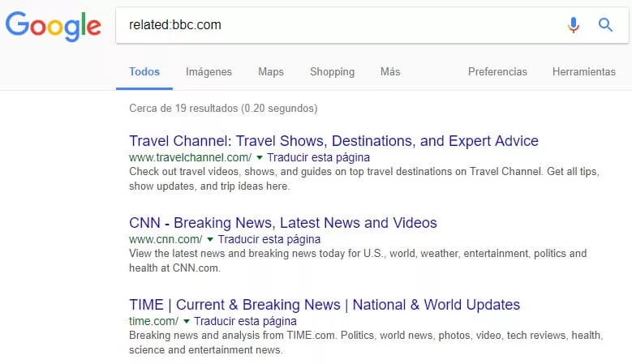The height and width of the screenshot is (364, 632).
Task: Click Traducir esta página for Travel Channel
Action: [x=318, y=157]
